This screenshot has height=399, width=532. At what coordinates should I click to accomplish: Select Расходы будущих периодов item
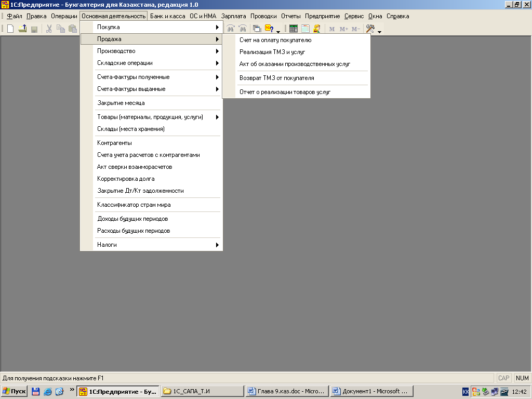coord(151,231)
